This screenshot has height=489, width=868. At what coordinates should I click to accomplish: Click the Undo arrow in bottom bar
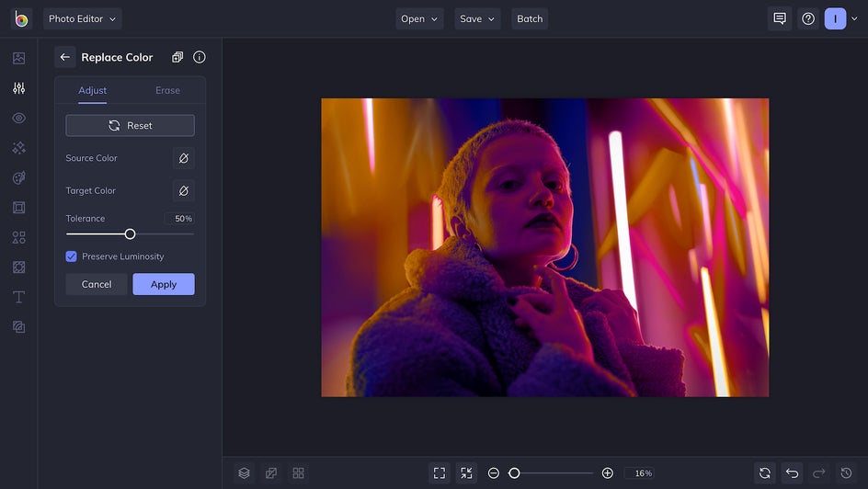click(792, 472)
